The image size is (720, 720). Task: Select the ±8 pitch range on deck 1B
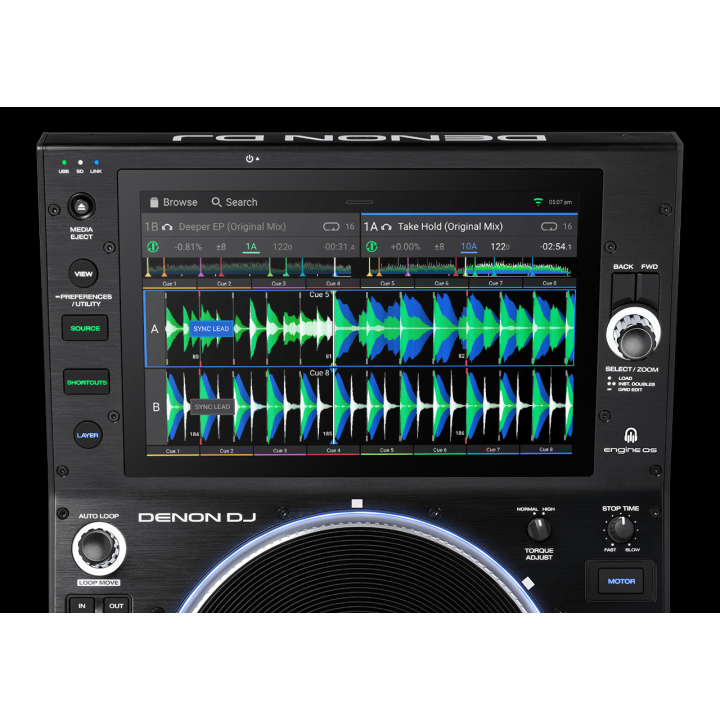221,247
